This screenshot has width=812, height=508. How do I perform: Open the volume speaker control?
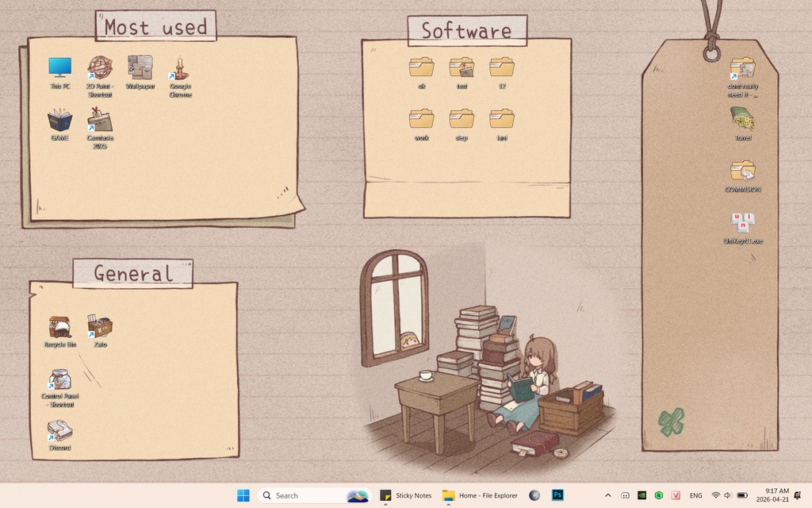tap(728, 495)
